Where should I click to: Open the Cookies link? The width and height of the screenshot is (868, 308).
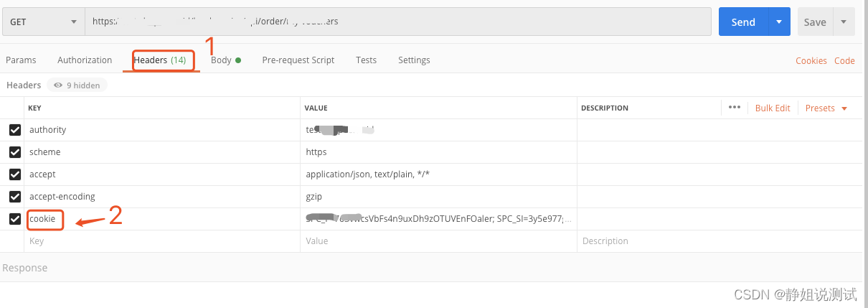pos(811,61)
